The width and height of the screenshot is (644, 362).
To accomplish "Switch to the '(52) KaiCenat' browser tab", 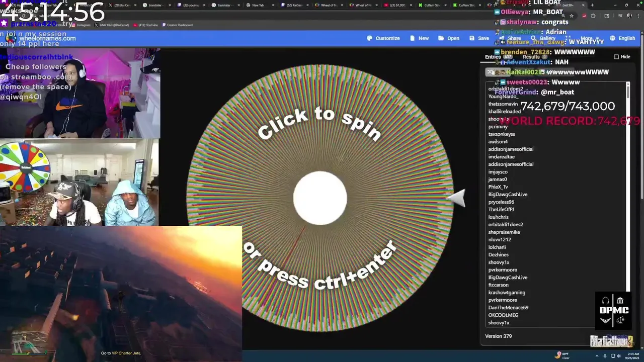I will click(294, 5).
